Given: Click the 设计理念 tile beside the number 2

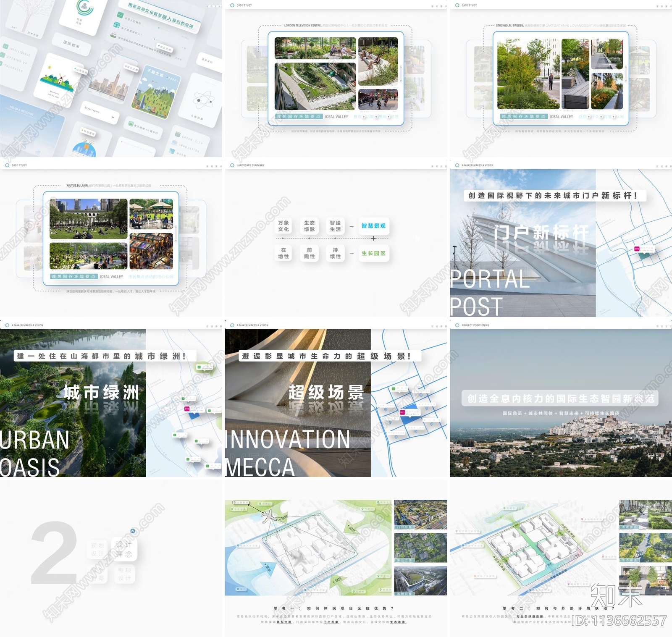Looking at the screenshot, I should pos(124,549).
